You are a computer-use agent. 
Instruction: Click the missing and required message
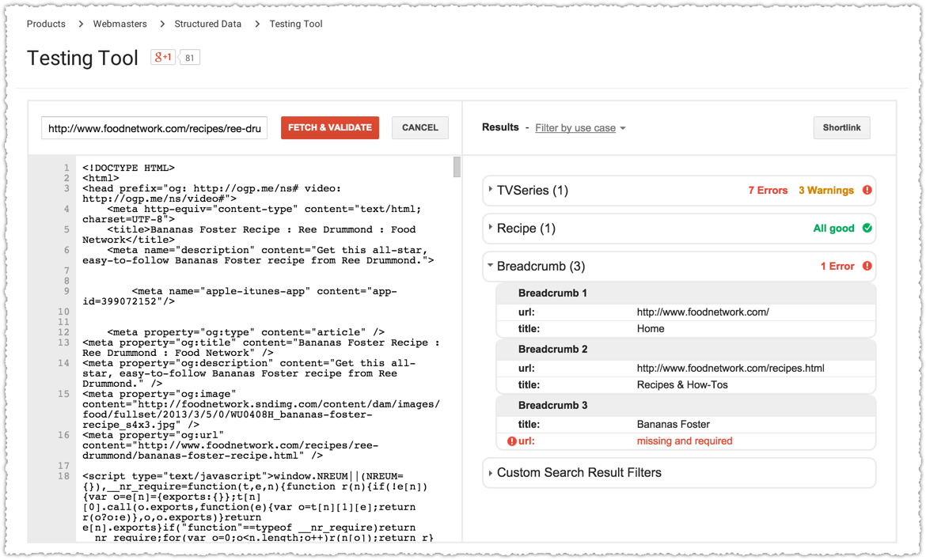click(x=685, y=441)
